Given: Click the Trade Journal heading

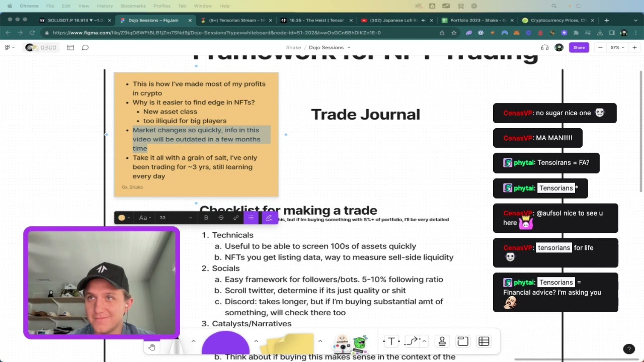Looking at the screenshot, I should [x=365, y=114].
